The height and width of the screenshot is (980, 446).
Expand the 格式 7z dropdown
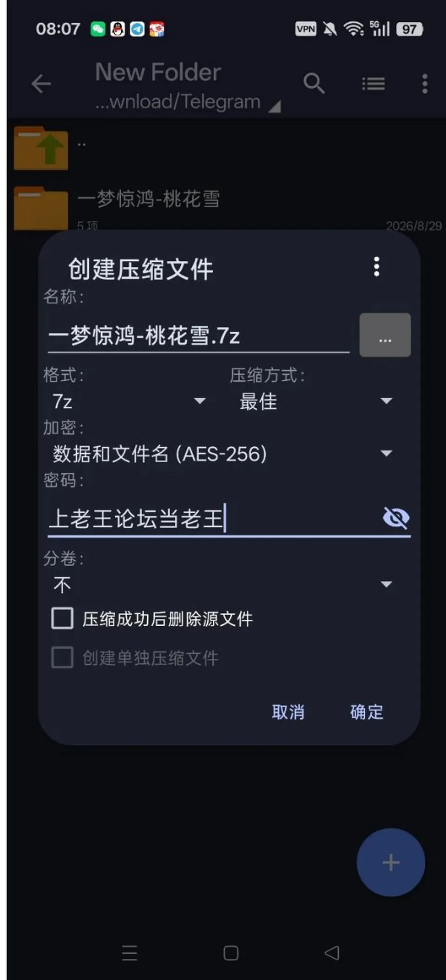coord(129,401)
